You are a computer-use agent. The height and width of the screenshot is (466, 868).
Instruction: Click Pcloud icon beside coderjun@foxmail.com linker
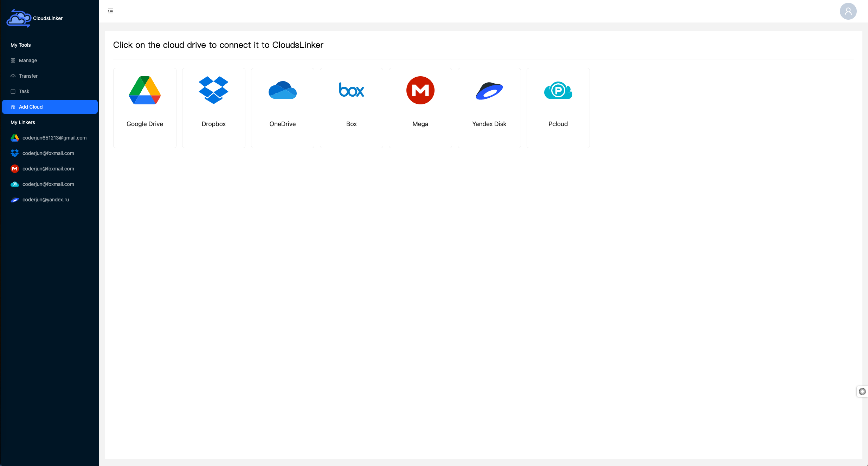click(15, 184)
